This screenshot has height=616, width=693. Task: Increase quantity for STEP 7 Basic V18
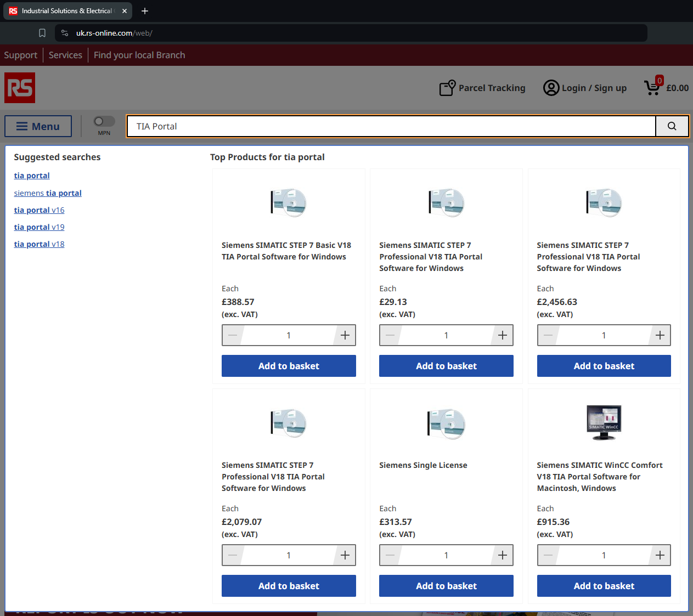click(x=345, y=335)
